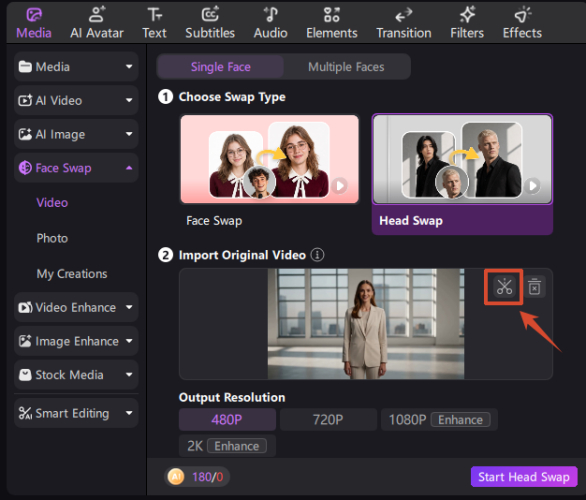Select Photo under Face Swap
Viewport: 586px width, 500px height.
pyautogui.click(x=52, y=238)
